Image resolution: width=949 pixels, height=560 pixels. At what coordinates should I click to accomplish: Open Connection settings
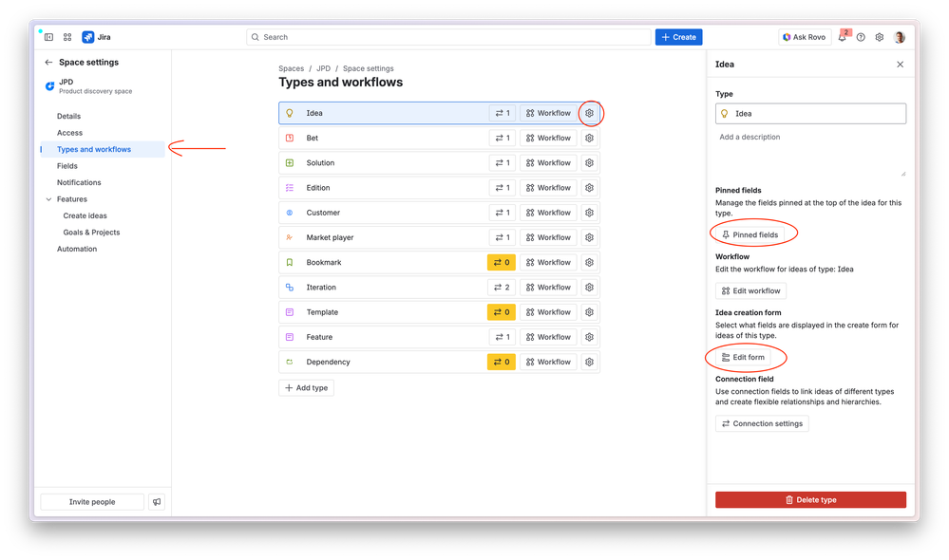[762, 423]
